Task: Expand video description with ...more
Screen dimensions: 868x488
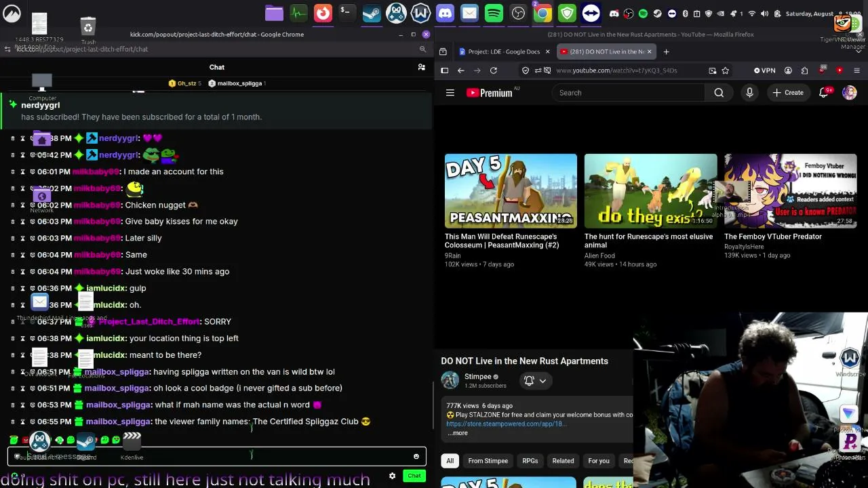Action: tap(457, 433)
